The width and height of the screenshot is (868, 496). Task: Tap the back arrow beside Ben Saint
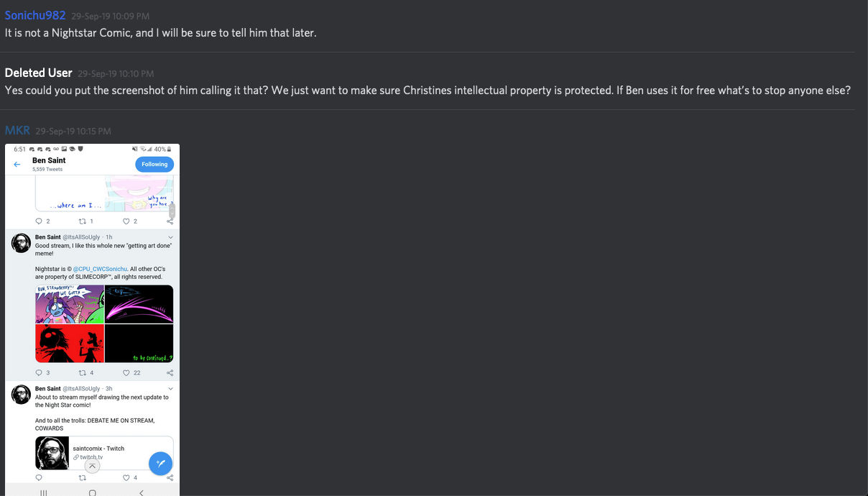[x=17, y=165]
